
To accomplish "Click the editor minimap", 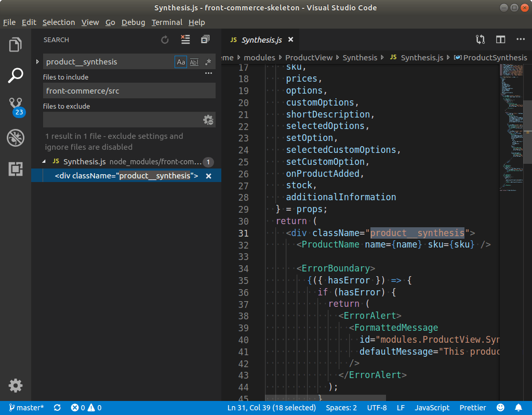I will [x=511, y=127].
